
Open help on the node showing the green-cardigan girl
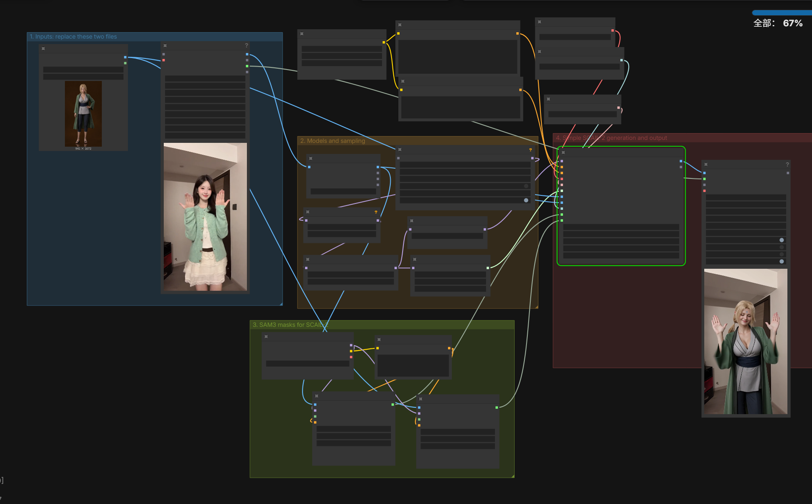point(246,45)
